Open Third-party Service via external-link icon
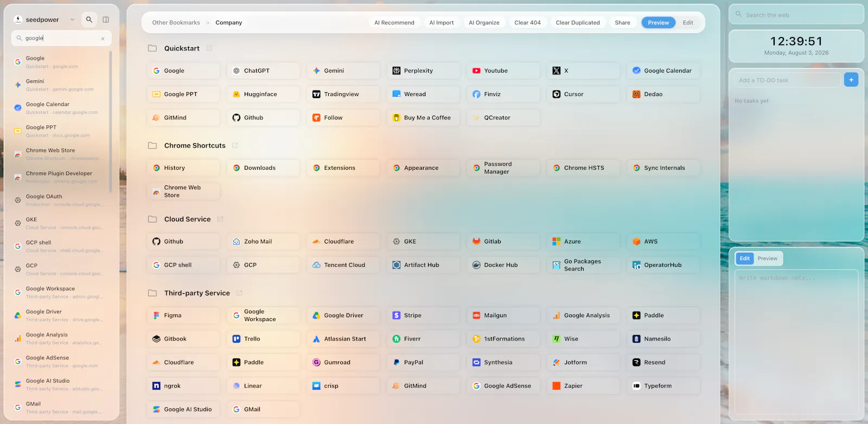Screen dimensions: 868x424 coord(239,293)
